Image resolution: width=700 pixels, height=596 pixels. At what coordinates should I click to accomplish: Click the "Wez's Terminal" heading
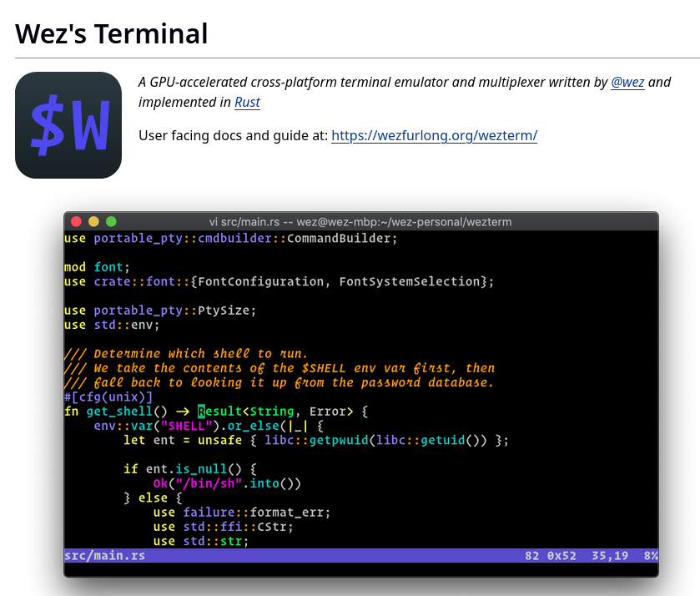point(112,33)
